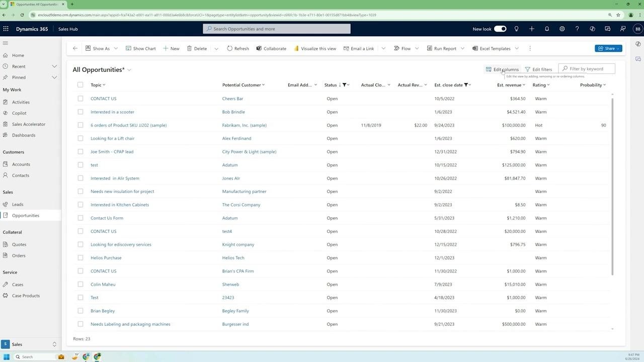
Task: Click the Share button
Action: (x=609, y=48)
